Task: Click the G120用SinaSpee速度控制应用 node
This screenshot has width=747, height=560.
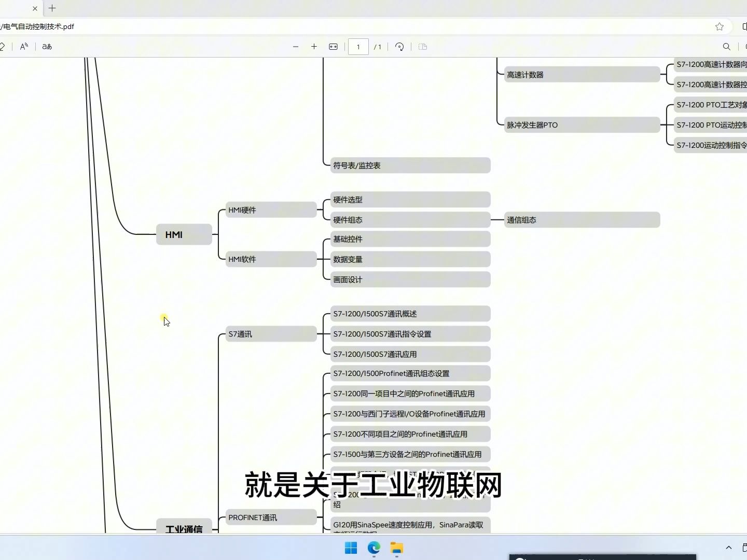Action: point(410,525)
